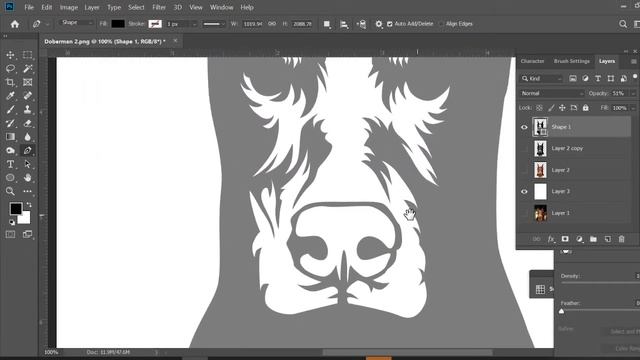640x360 pixels.
Task: Open the Opacity slider dropdown arrow
Action: (633, 93)
